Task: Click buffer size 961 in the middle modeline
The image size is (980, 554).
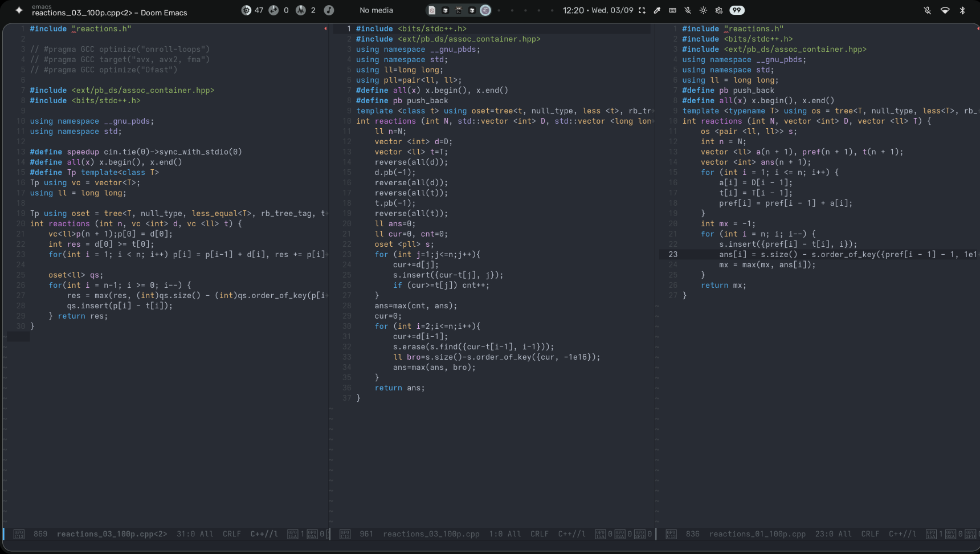Action: pyautogui.click(x=366, y=534)
